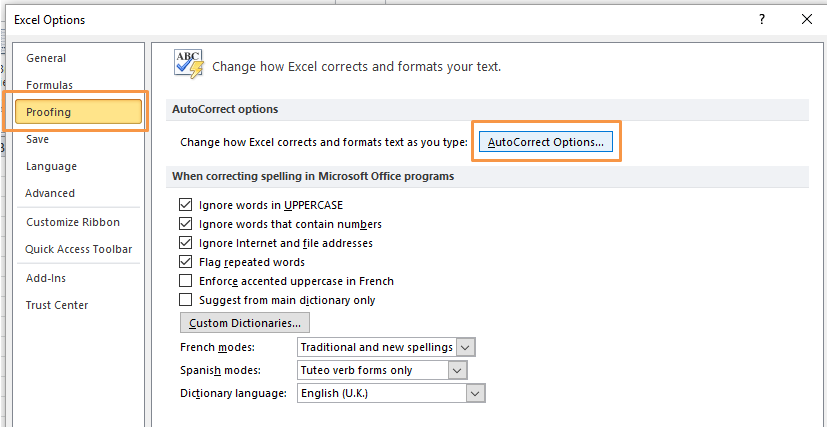
Task: Uncheck Ignore Internet and file addresses
Action: pyautogui.click(x=186, y=242)
